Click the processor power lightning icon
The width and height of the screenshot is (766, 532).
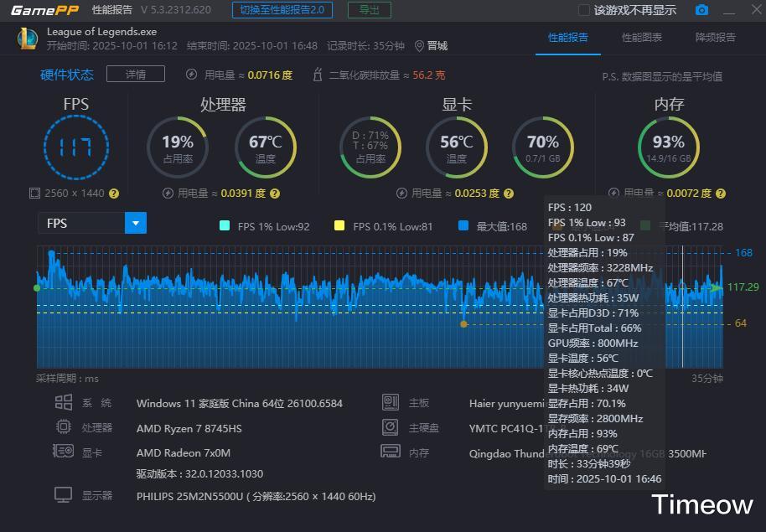click(x=168, y=194)
